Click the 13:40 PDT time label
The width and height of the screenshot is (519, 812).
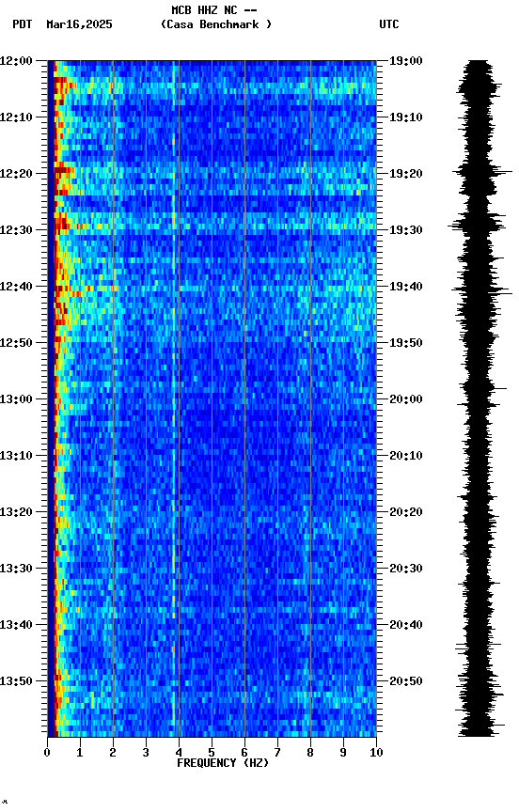(16, 625)
